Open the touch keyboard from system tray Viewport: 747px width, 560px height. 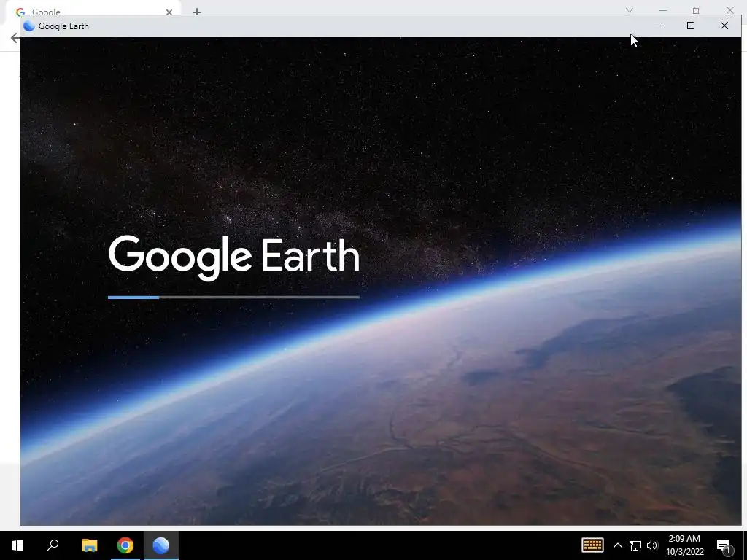pyautogui.click(x=592, y=545)
